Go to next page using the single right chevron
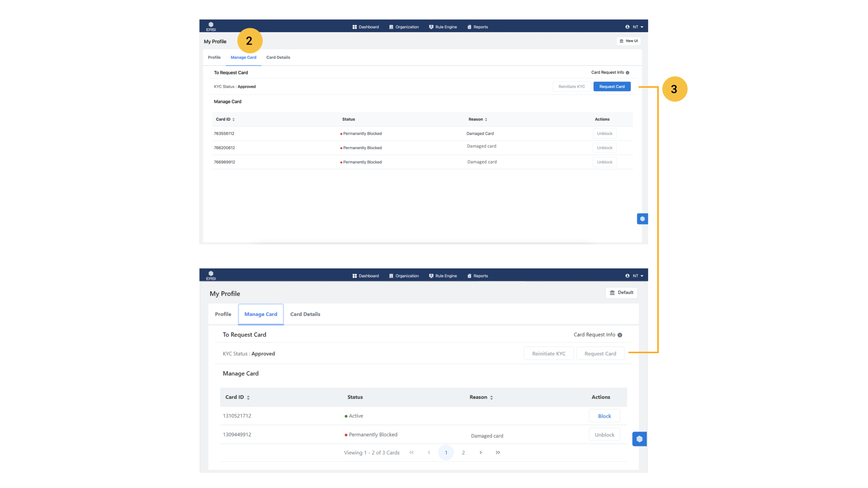The height and width of the screenshot is (488, 868). [x=481, y=452]
